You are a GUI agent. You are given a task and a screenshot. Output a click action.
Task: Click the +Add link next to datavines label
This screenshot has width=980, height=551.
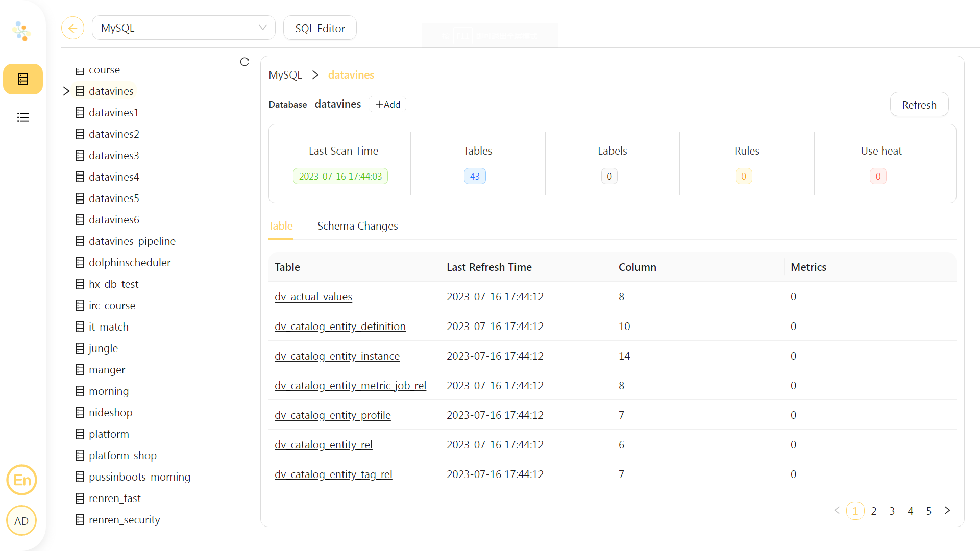click(388, 104)
